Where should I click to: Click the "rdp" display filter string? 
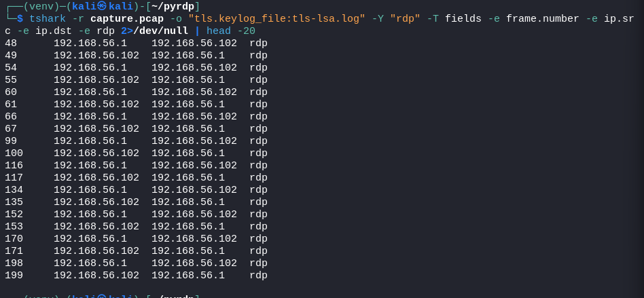coord(405,18)
